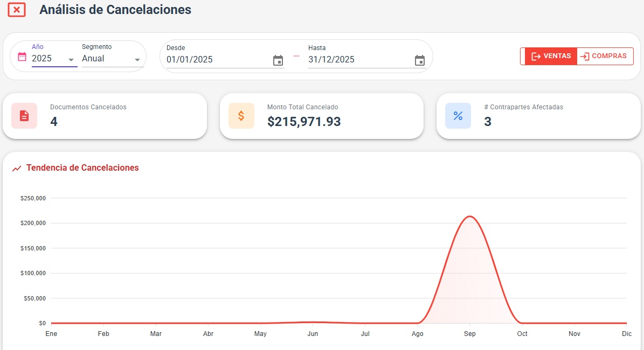Click the pink calendar icon beside Año

(x=22, y=57)
